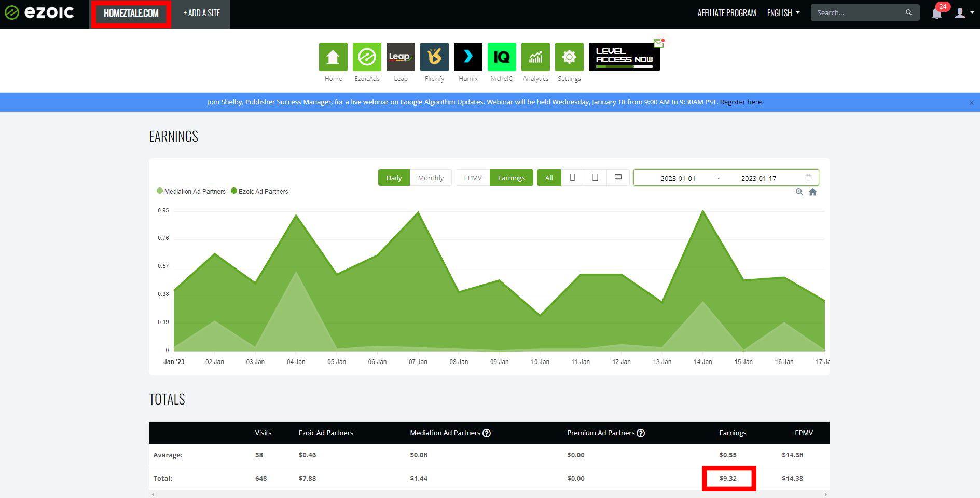Screen dimensions: 980x498
Task: Open notifications bell with 24 badge
Action: coord(937,13)
